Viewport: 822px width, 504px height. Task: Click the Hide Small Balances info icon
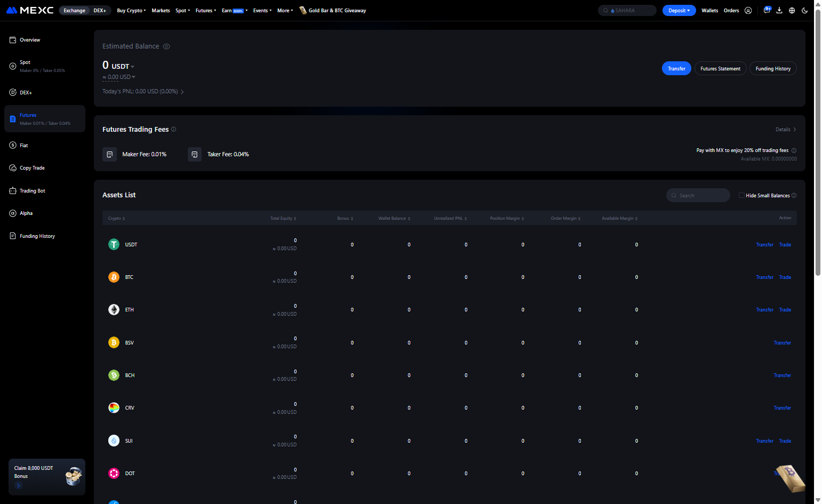pos(794,196)
